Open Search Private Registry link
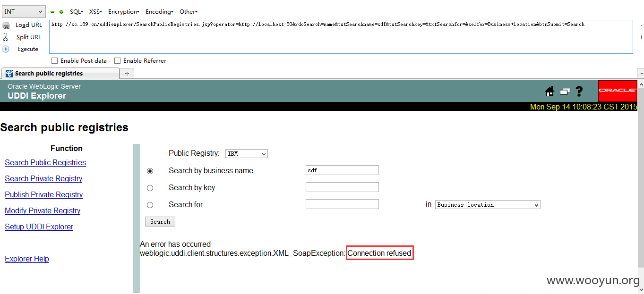 [43, 178]
